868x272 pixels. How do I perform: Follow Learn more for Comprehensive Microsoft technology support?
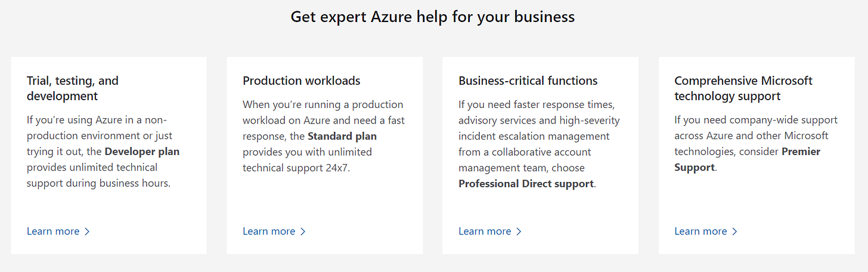point(700,231)
